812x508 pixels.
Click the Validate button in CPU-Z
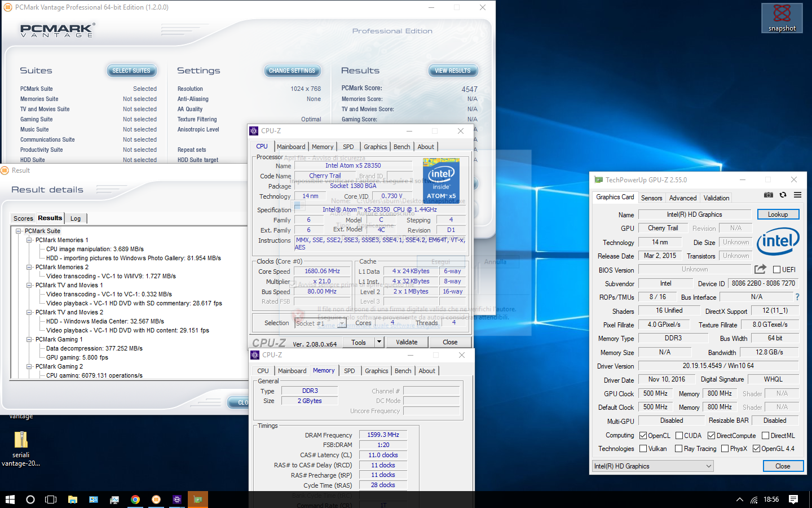[407, 342]
